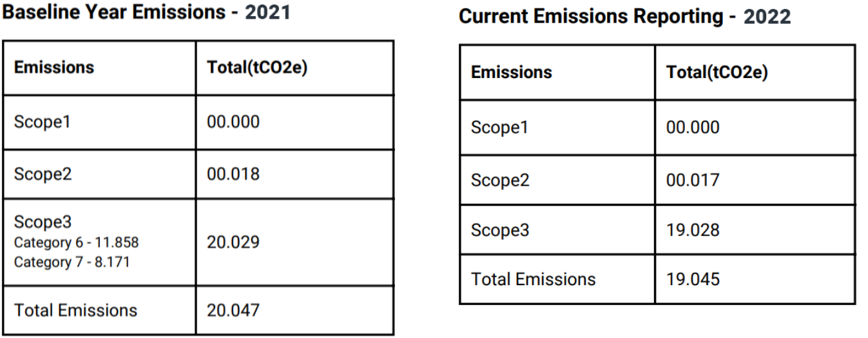Click the Category 7 - 8.171 line
Image resolution: width=868 pixels, height=338 pixels.
coord(72,262)
